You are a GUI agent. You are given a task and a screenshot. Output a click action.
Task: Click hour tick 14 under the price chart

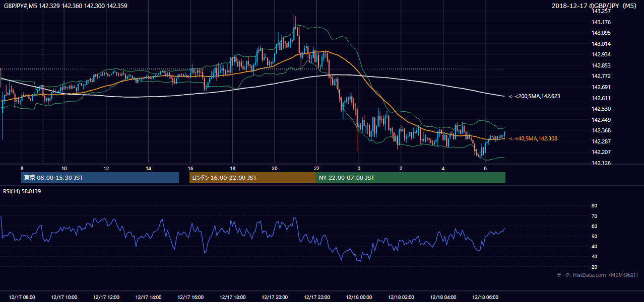(x=148, y=168)
